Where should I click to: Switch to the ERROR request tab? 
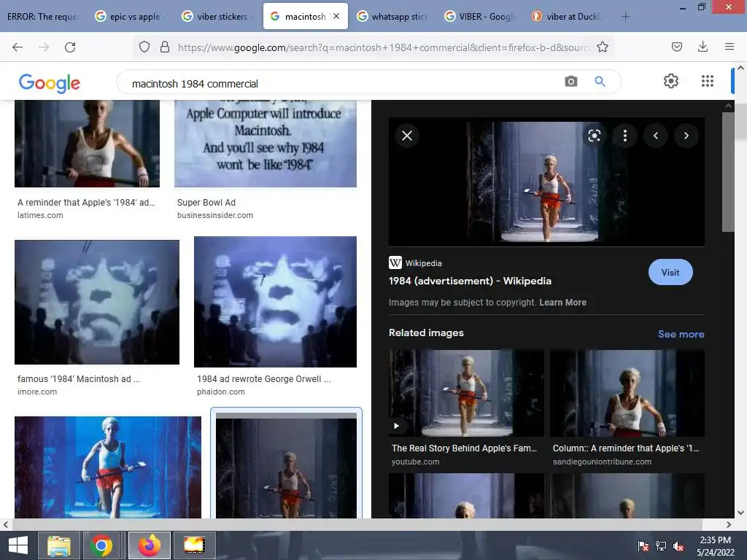coord(42,16)
